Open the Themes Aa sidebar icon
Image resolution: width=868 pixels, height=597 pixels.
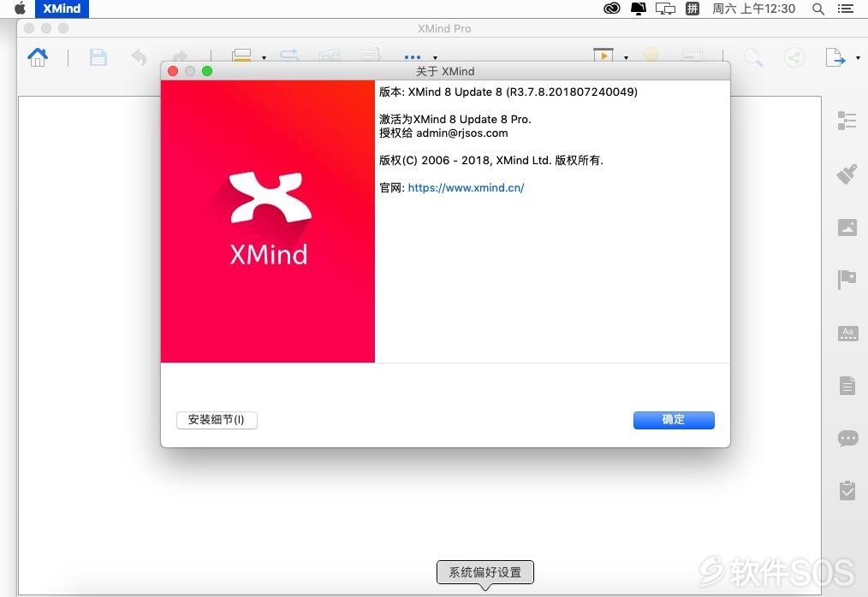coord(847,333)
